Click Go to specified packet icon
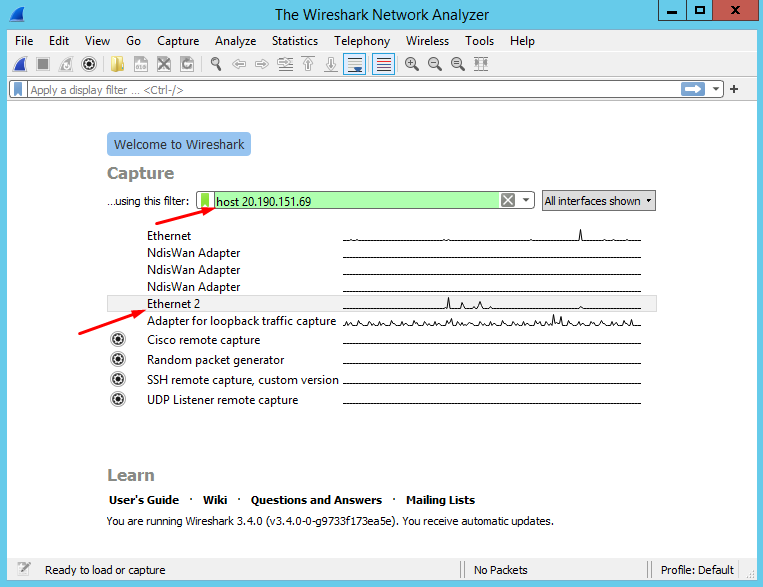763x587 pixels. click(285, 64)
